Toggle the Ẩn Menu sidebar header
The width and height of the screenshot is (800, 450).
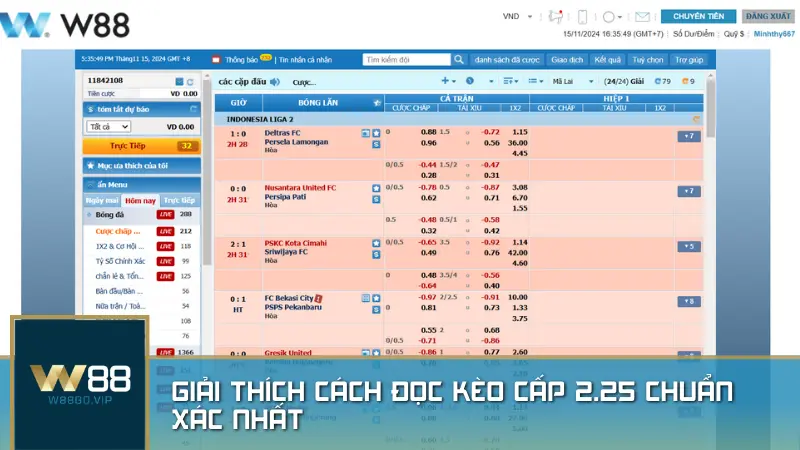tap(142, 185)
